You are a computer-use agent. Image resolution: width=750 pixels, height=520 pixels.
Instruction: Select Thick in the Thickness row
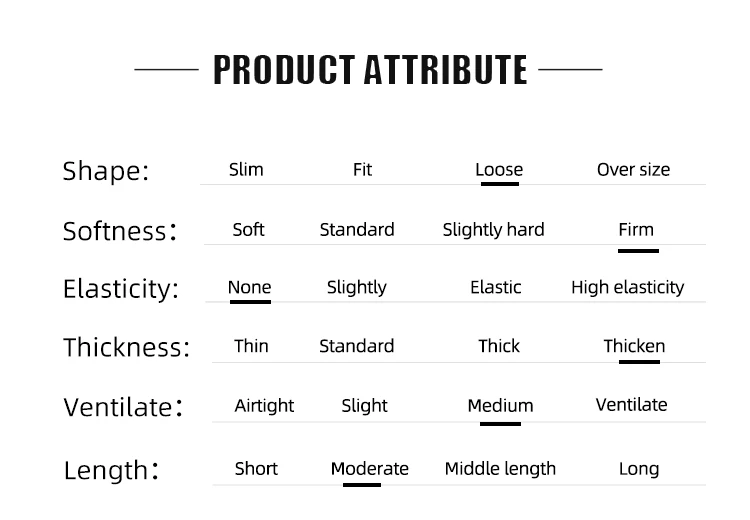tap(499, 346)
